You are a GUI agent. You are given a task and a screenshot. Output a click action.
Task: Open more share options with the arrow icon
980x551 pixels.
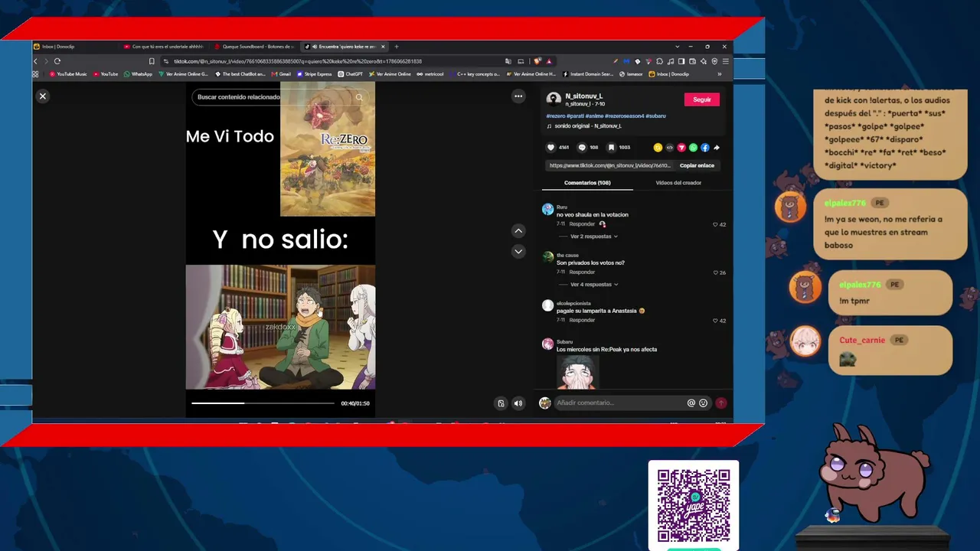tap(717, 148)
